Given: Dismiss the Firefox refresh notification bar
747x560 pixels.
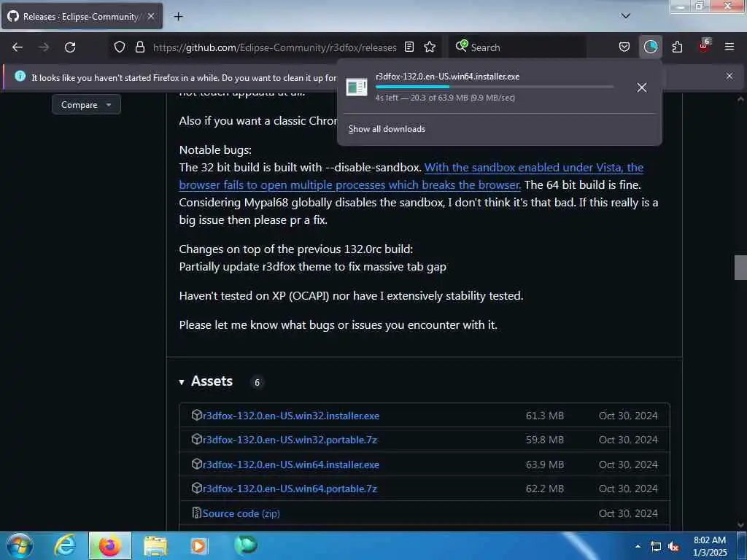Looking at the screenshot, I should click(x=729, y=76).
